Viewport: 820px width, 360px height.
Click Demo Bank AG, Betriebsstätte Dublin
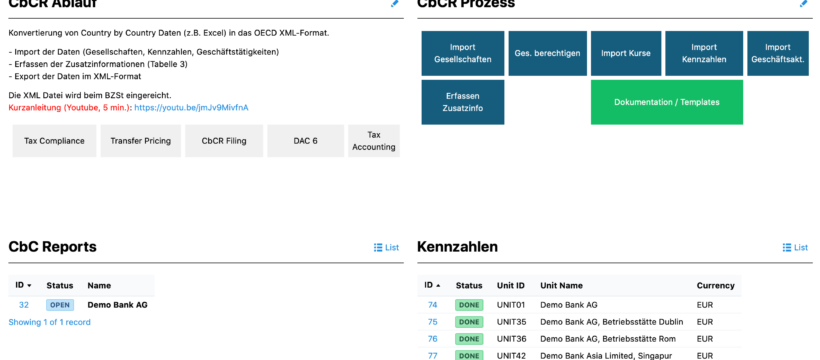click(x=612, y=322)
